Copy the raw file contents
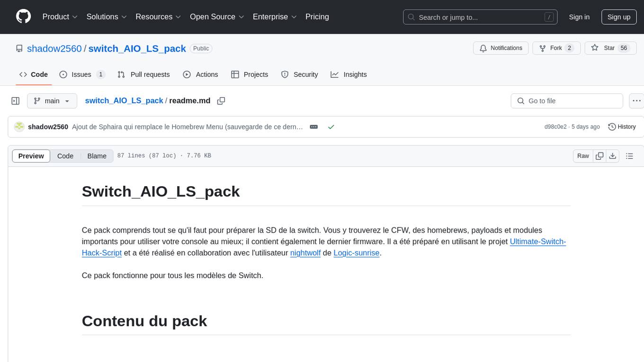The width and height of the screenshot is (644, 362). click(599, 156)
